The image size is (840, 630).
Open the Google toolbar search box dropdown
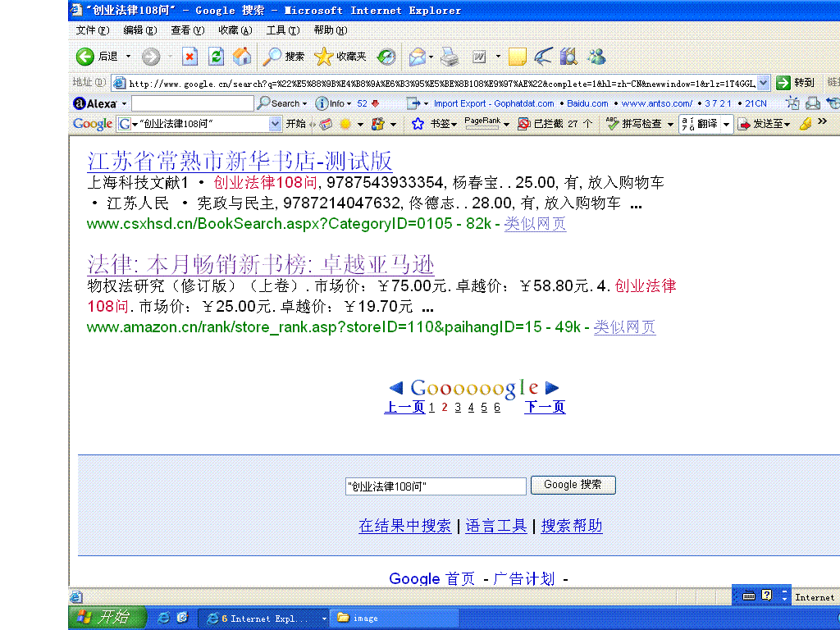pos(275,124)
